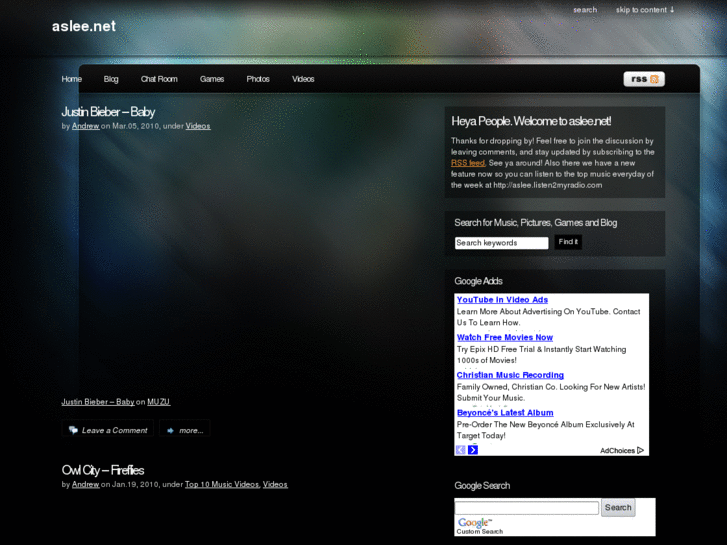This screenshot has height=545, width=727.
Task: Open the Owl City – Fireflies post title
Action: coord(103,470)
